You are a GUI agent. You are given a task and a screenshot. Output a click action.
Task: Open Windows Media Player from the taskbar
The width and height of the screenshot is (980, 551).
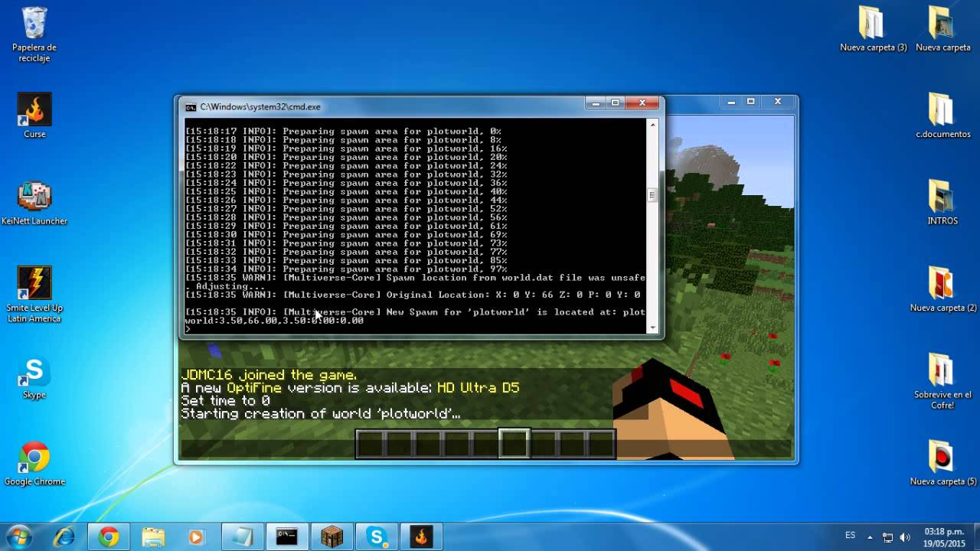(196, 537)
